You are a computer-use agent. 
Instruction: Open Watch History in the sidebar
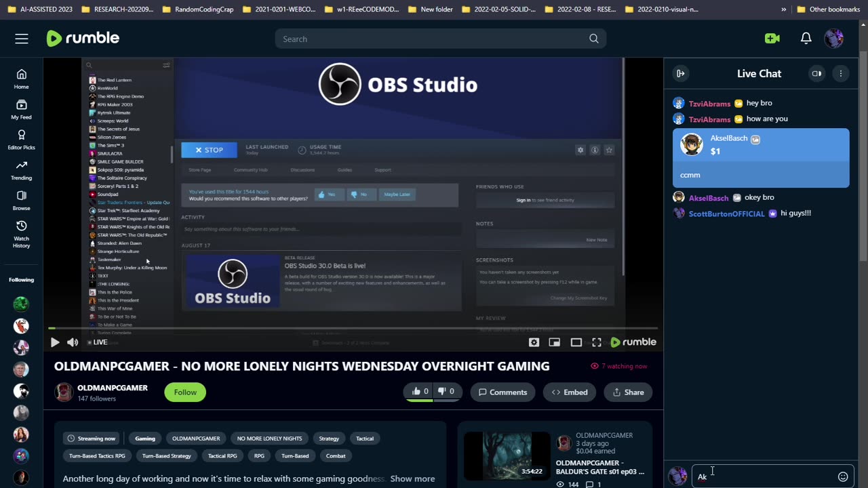(x=22, y=234)
